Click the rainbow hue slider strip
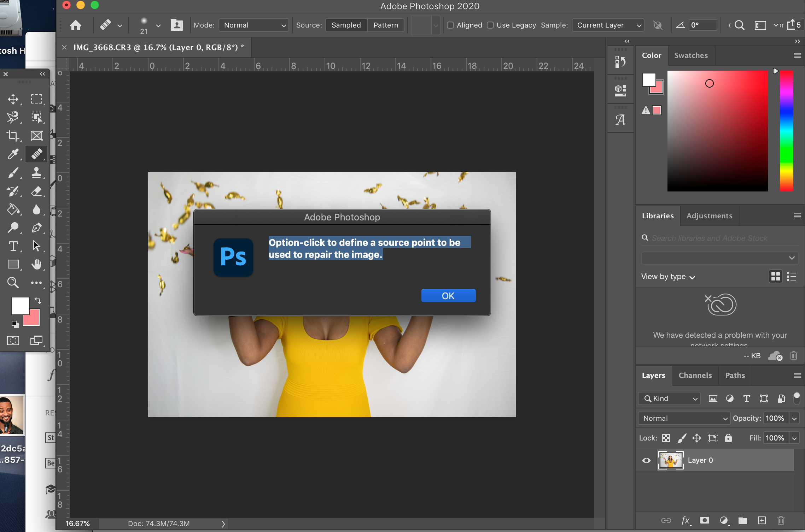Screen dimensions: 805x532 786,131
